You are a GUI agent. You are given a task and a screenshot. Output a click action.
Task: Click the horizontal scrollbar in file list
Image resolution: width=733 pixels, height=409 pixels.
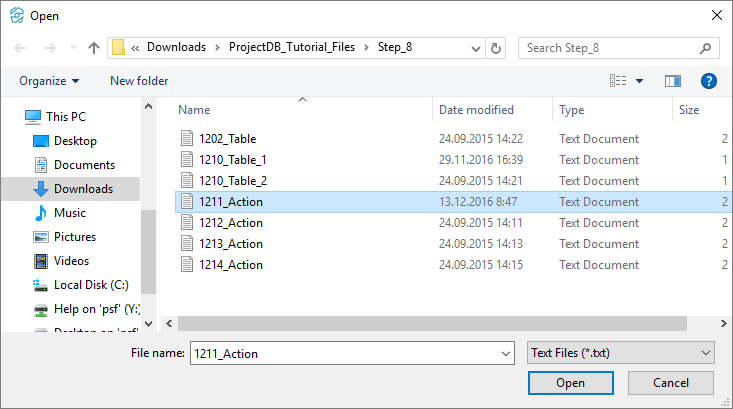(430, 323)
